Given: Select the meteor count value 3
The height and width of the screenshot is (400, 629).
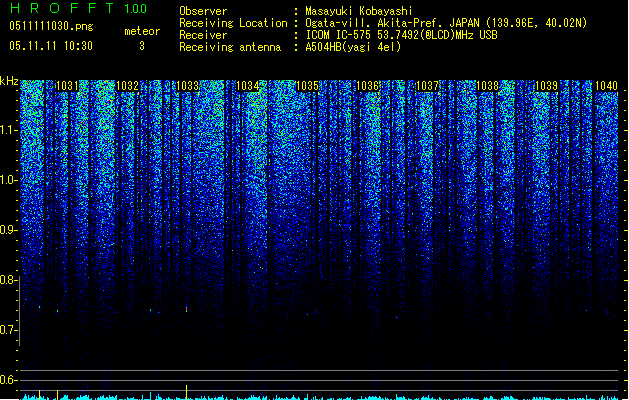Looking at the screenshot, I should click(x=142, y=46).
